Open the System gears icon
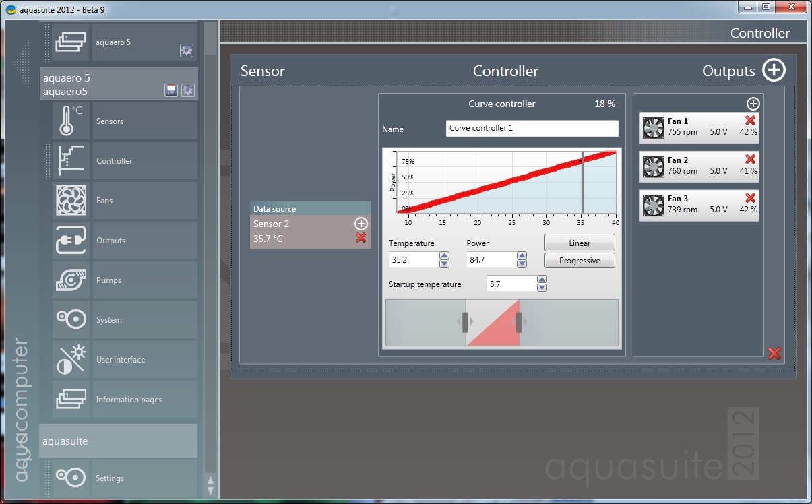Viewport: 812px width, 504px height. point(71,320)
